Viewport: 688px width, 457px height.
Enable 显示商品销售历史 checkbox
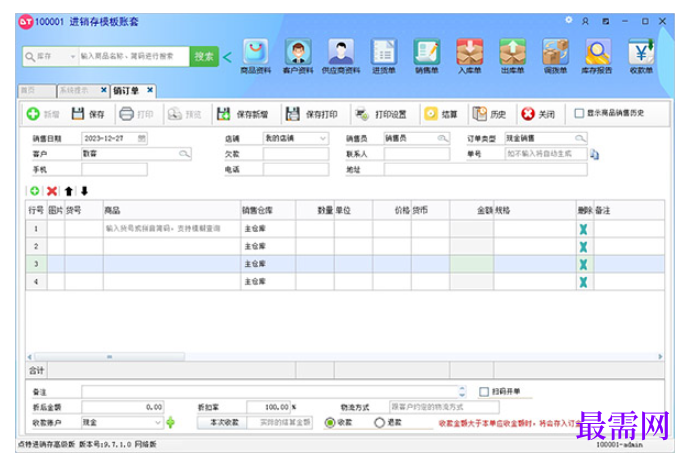tap(579, 113)
